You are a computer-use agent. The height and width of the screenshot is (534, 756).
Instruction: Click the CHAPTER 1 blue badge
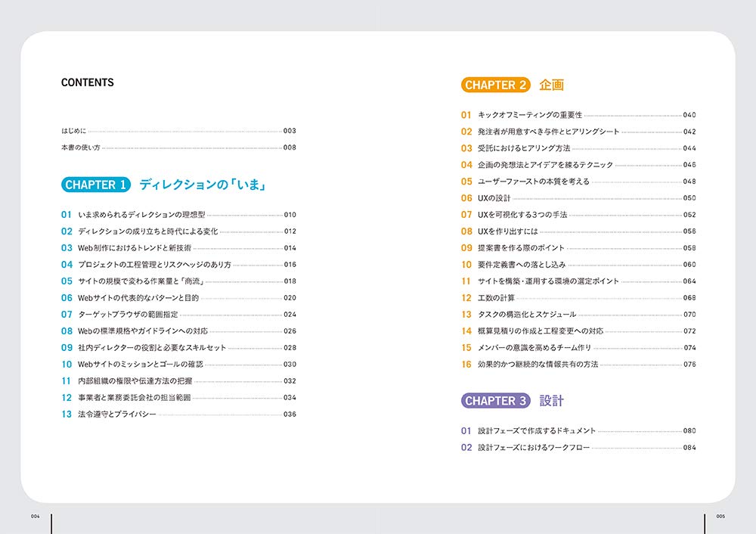point(96,185)
